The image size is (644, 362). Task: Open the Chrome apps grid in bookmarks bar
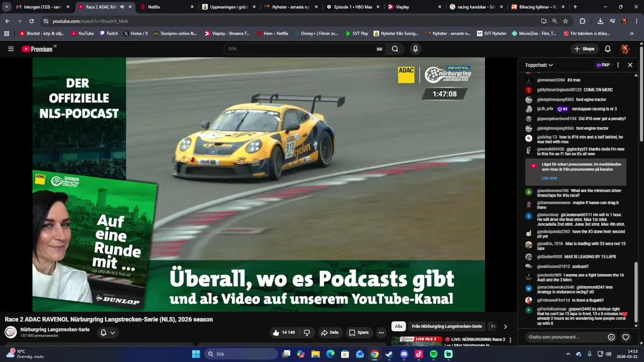[x=7, y=33]
